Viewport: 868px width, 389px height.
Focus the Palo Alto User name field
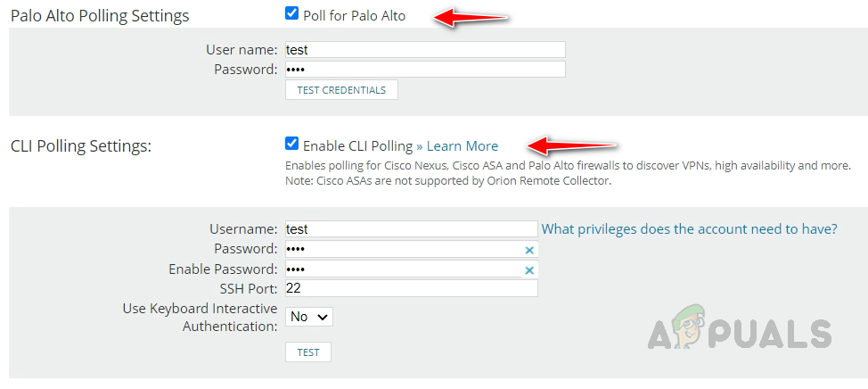(425, 50)
